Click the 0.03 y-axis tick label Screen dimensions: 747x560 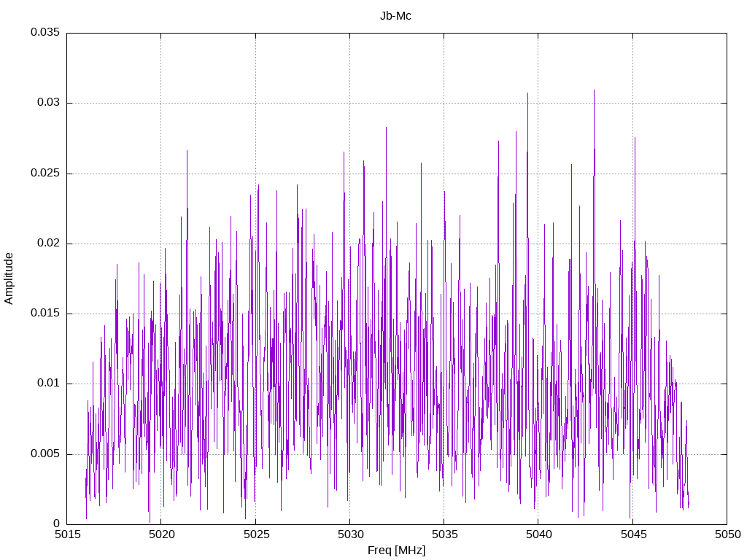[49, 102]
